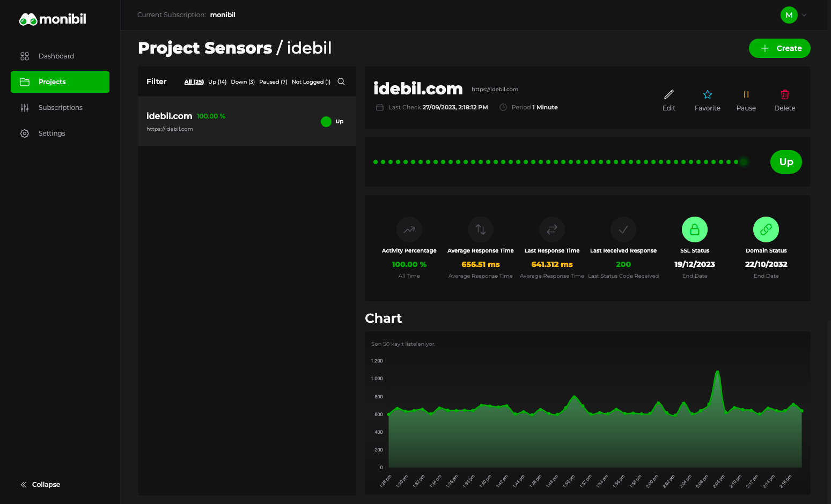The image size is (831, 504).
Task: Click the Last Response Time swap icon
Action: (x=552, y=229)
